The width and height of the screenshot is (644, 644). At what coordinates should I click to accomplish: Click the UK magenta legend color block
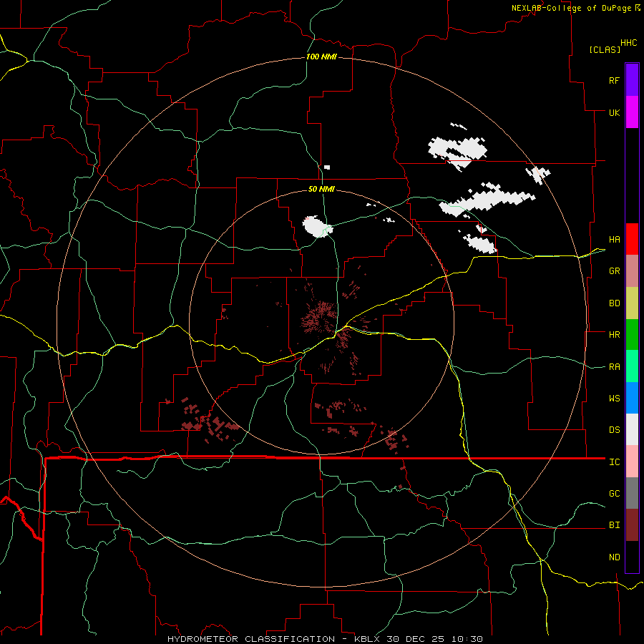[632, 112]
